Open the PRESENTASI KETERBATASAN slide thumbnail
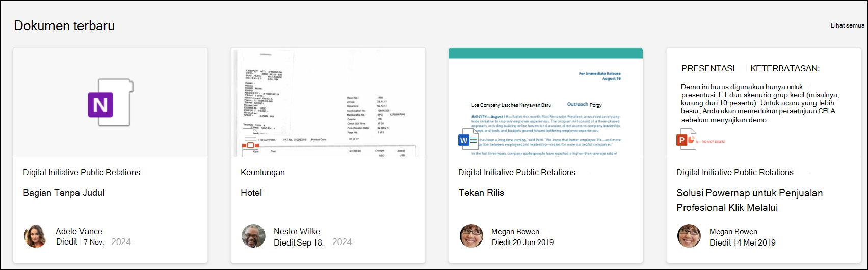The height and width of the screenshot is (270, 868). point(764,102)
